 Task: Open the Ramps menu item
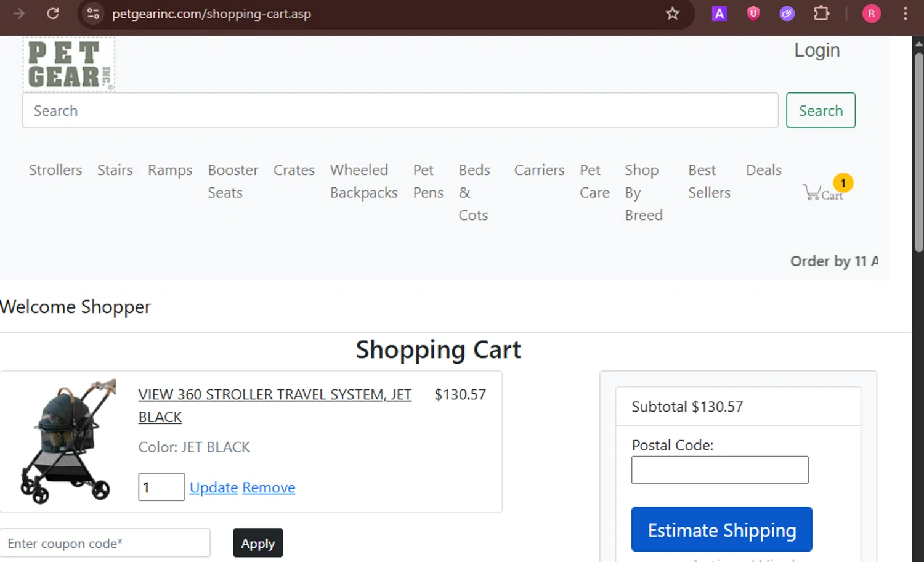(x=170, y=170)
